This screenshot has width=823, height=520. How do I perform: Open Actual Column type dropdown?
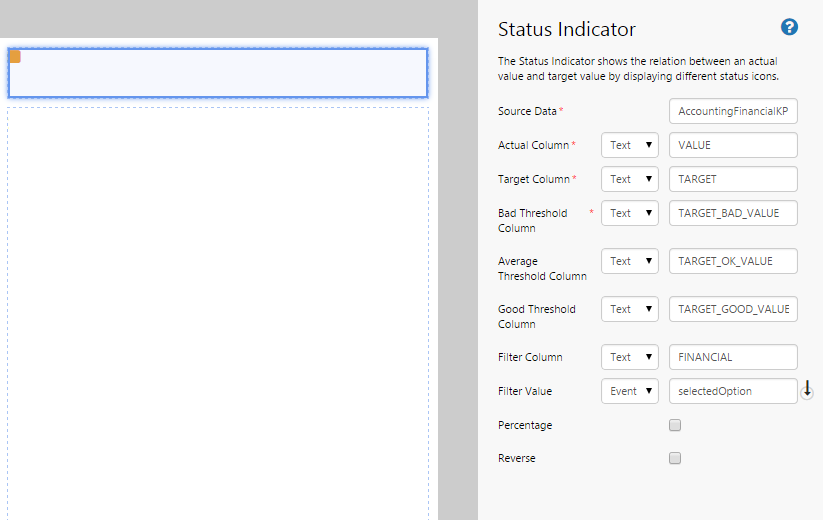point(629,145)
